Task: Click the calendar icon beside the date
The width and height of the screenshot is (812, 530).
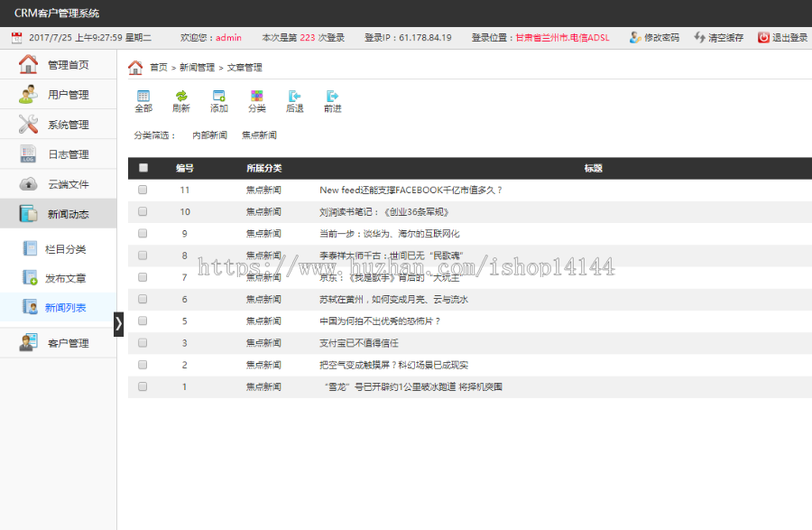Action: (x=17, y=37)
